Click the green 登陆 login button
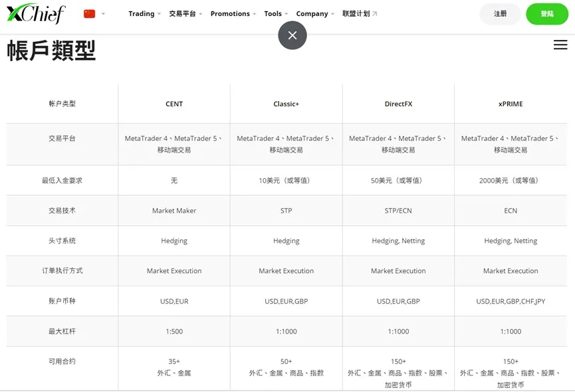This screenshot has height=392, width=575. [547, 14]
